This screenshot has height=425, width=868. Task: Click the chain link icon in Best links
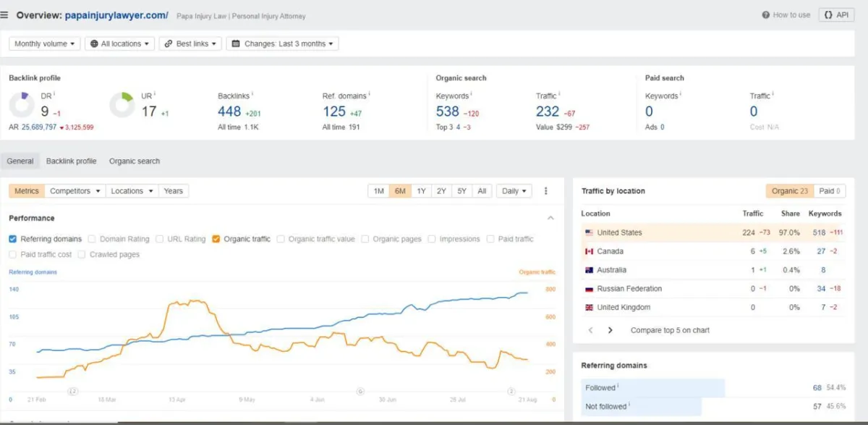168,44
